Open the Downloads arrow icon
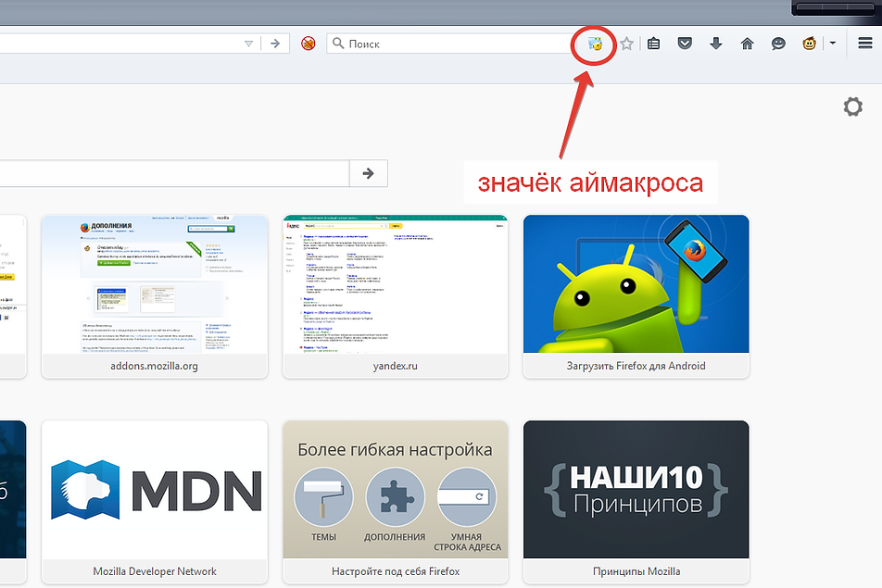 point(715,44)
